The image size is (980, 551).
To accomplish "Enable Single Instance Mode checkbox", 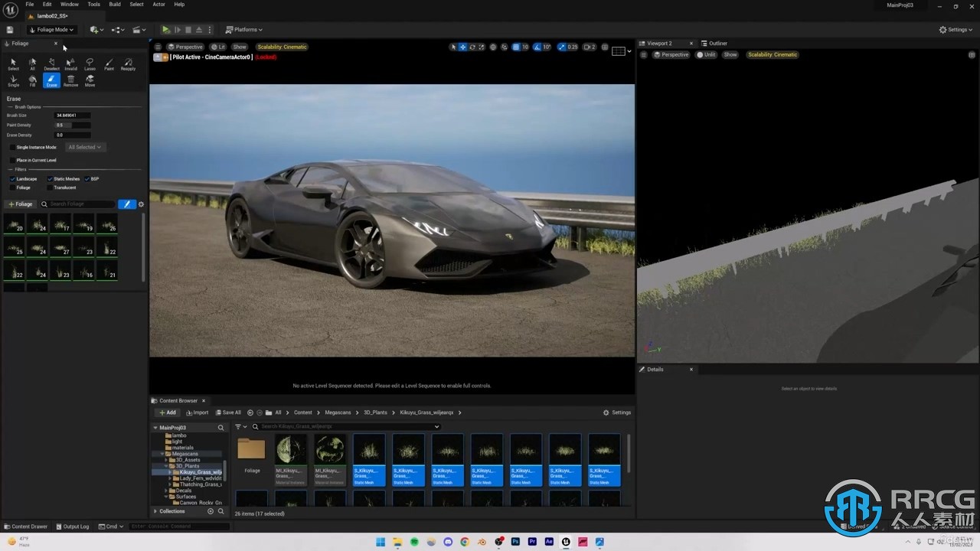I will click(x=12, y=147).
